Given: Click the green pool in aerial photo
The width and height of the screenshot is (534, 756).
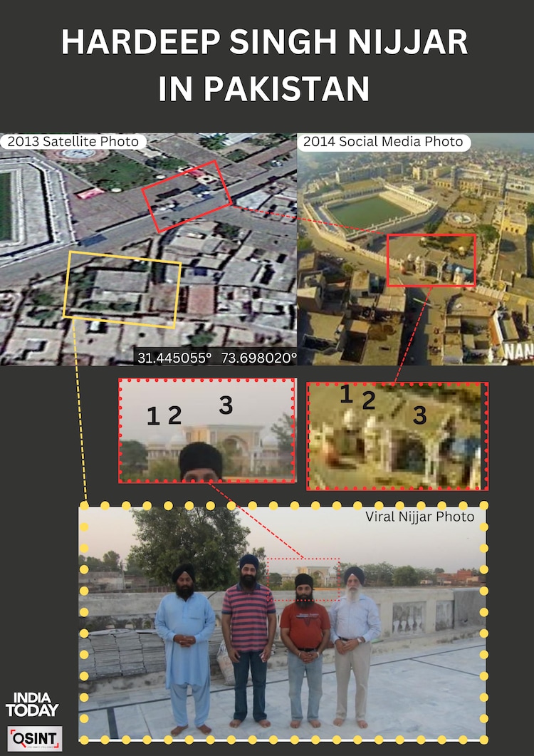Looking at the screenshot, I should (368, 211).
